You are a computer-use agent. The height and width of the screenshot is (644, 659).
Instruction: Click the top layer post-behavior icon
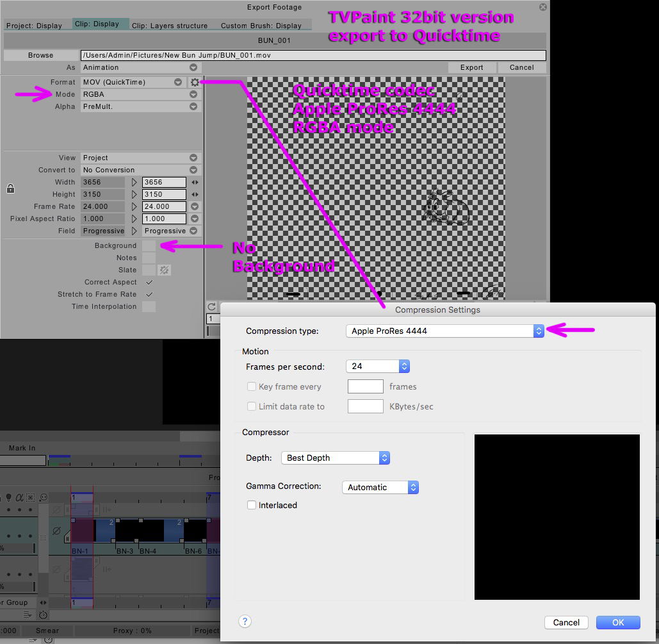coord(107,510)
